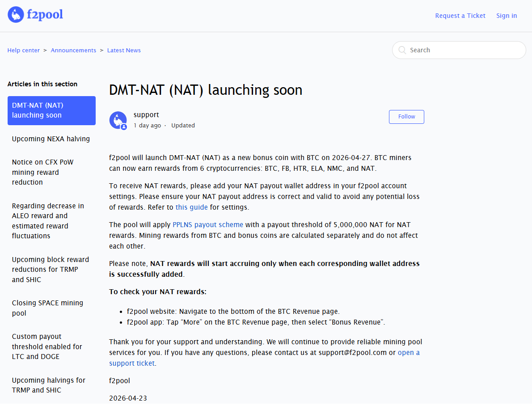The width and height of the screenshot is (532, 418).
Task: Select DMT-NAT (NAT) launching soon sidebar item
Action: (51, 110)
